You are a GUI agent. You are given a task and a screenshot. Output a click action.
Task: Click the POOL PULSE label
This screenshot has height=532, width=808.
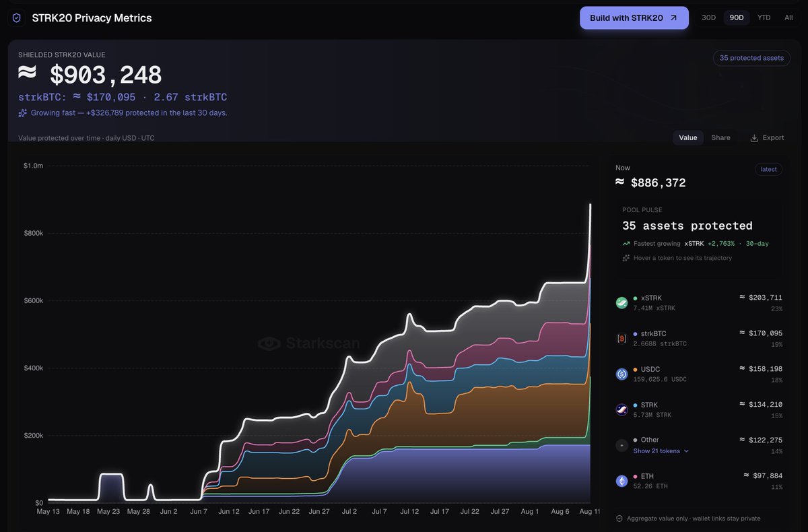pyautogui.click(x=643, y=210)
